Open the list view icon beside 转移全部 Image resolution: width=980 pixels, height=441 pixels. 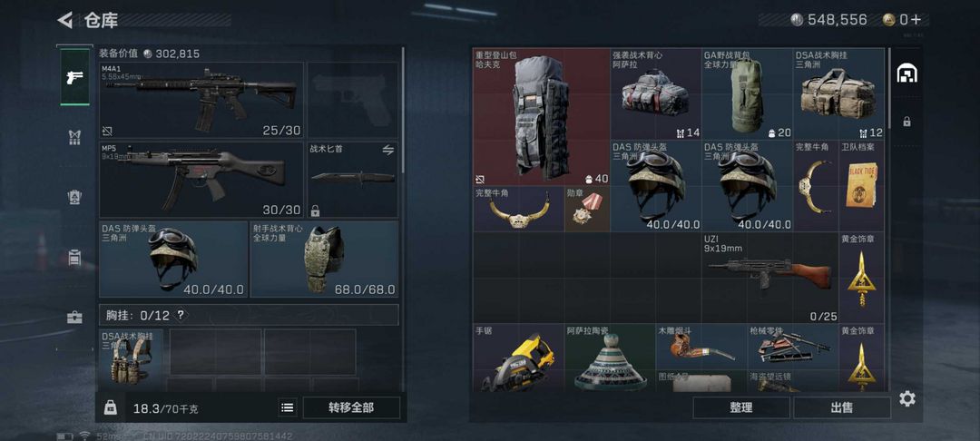[x=287, y=408]
